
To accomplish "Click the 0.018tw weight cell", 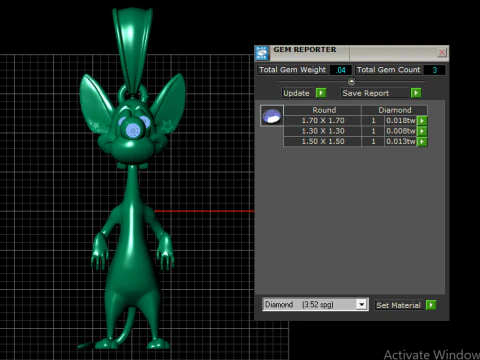I will click(x=400, y=121).
